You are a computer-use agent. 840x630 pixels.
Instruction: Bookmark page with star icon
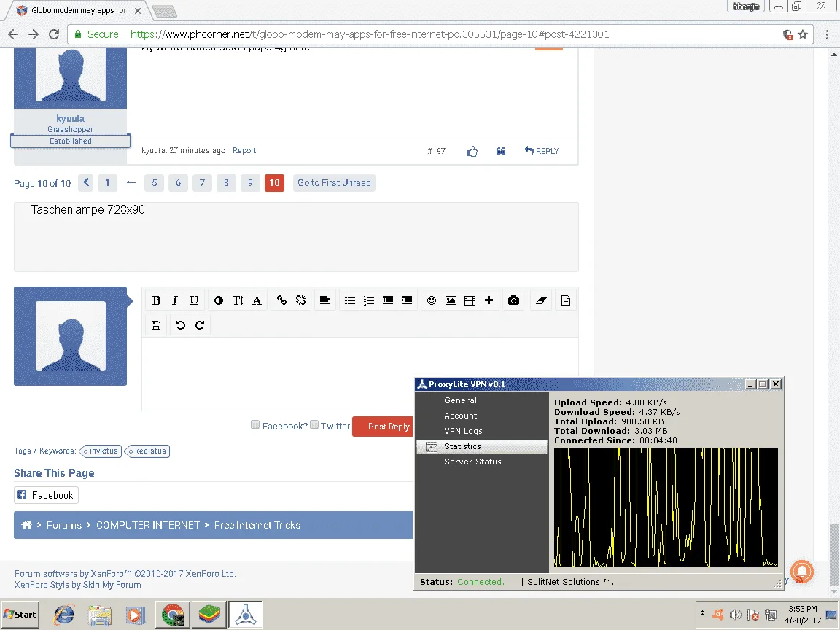coord(803,34)
